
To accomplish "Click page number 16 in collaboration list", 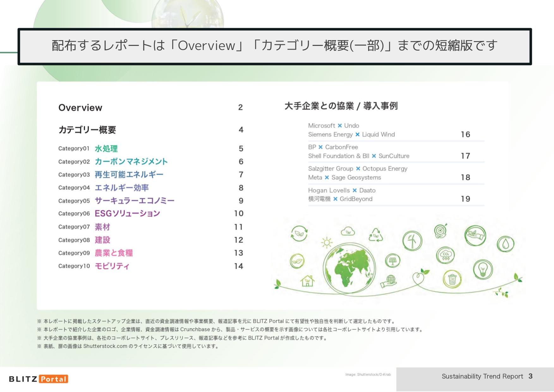I will [x=466, y=135].
